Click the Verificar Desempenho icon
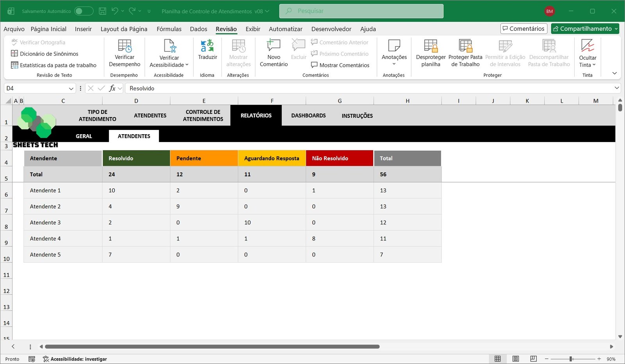The image size is (625, 364). pos(124,46)
